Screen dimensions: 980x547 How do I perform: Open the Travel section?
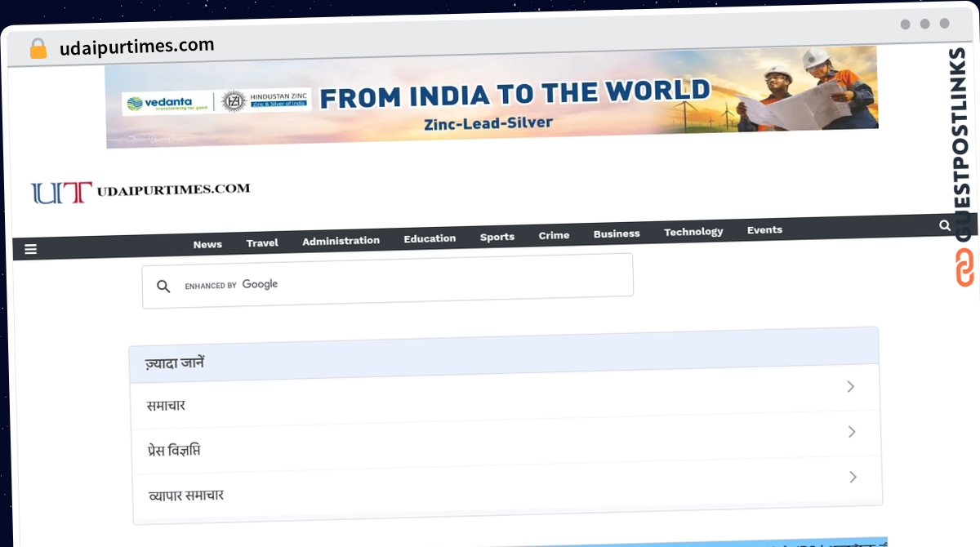click(x=262, y=242)
